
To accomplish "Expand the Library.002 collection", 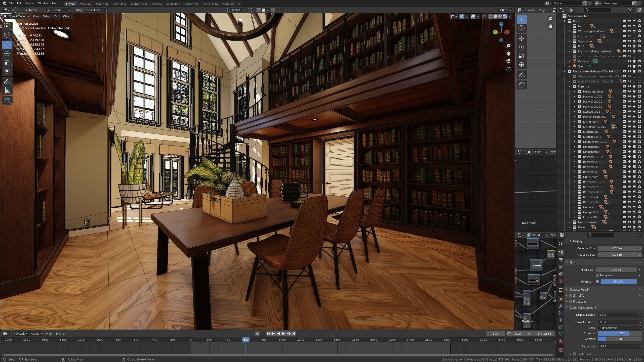I will click(x=575, y=217).
